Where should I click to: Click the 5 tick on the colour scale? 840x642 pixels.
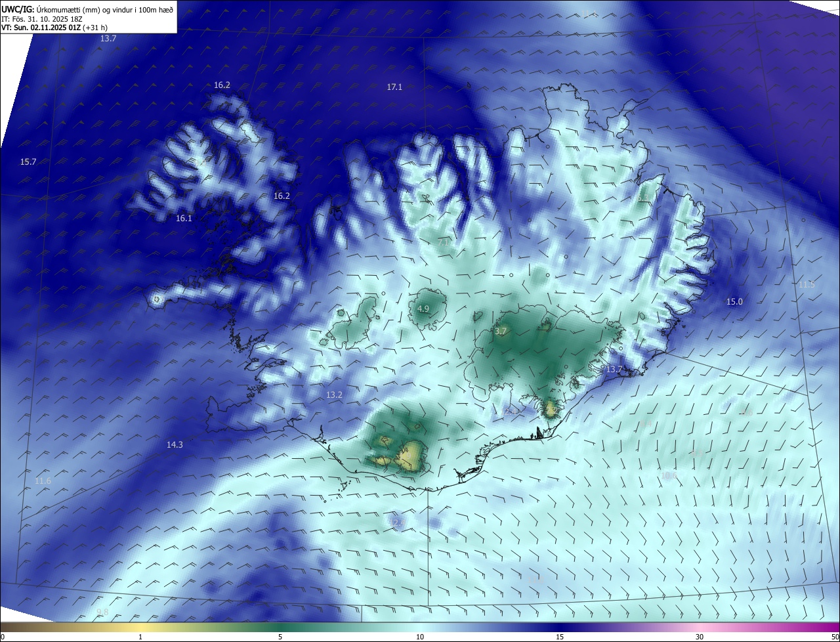[280, 637]
